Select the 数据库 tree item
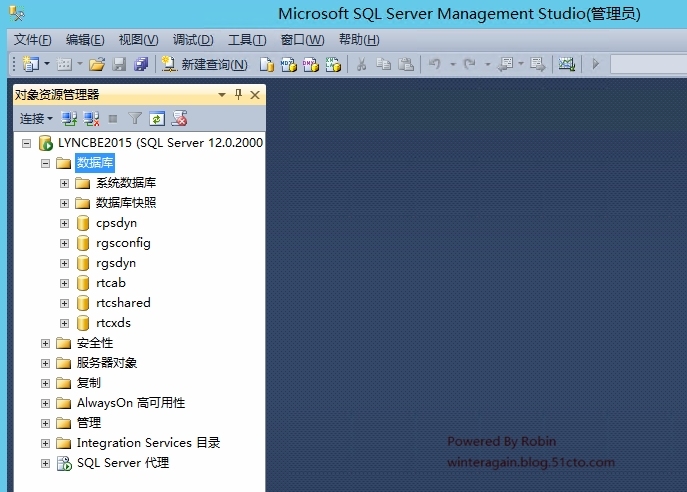The height and width of the screenshot is (492, 687). click(x=95, y=163)
